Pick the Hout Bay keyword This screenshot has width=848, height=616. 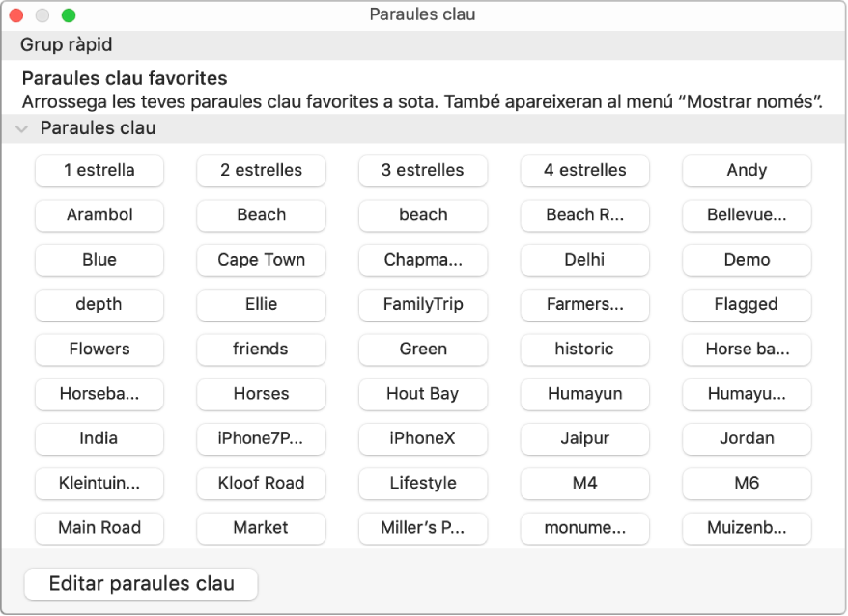pyautogui.click(x=423, y=394)
